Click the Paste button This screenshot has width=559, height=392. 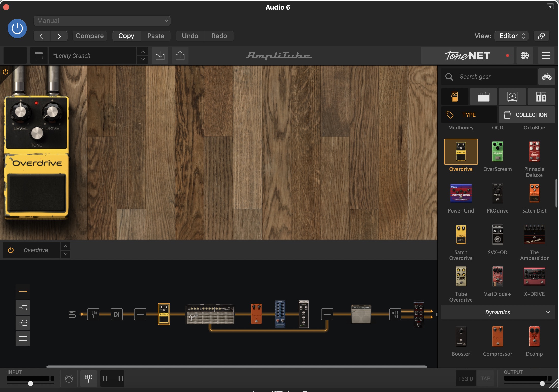tap(156, 36)
